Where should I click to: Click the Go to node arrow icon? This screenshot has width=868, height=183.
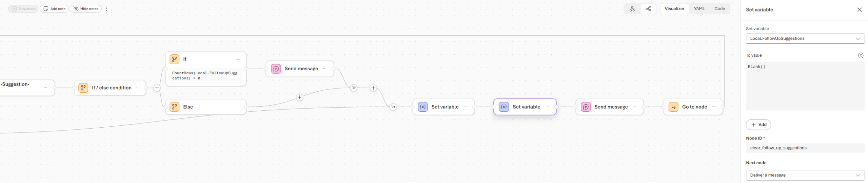673,107
